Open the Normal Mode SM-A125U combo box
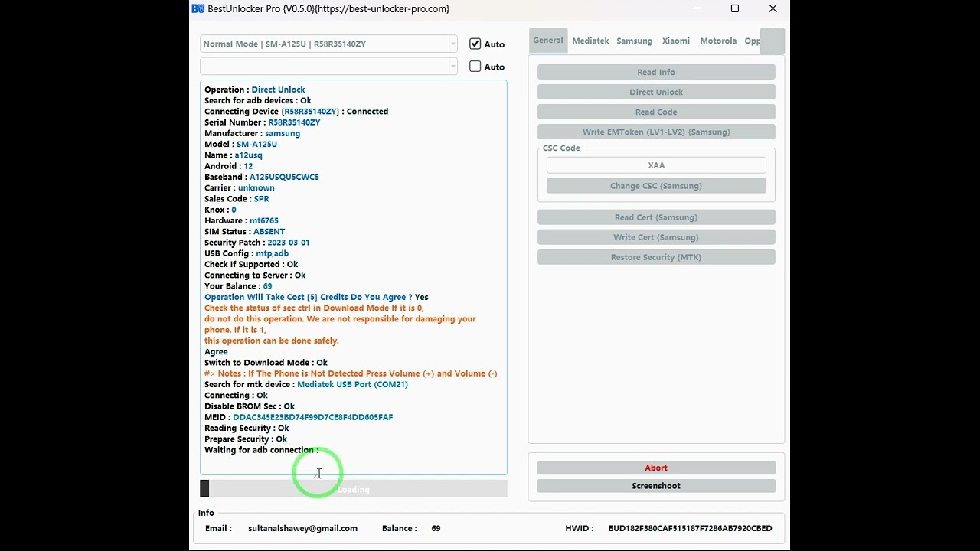The height and width of the screenshot is (551, 980). [325, 44]
